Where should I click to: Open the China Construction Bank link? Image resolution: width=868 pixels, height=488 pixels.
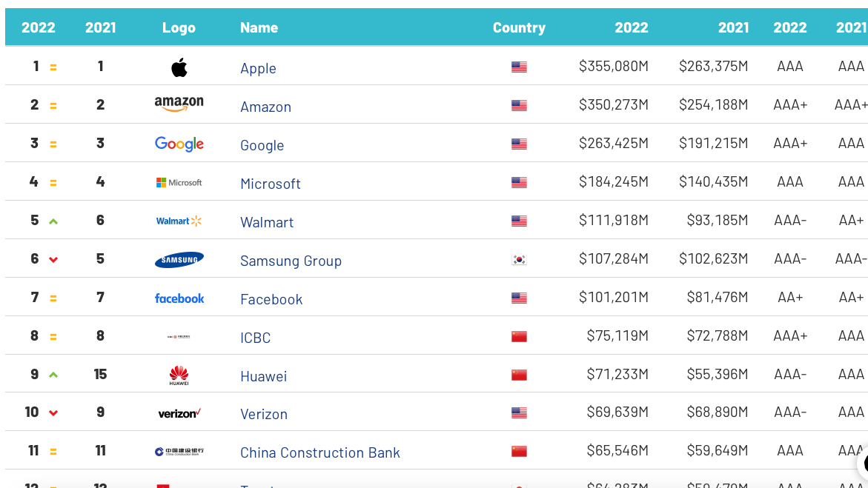tap(319, 452)
